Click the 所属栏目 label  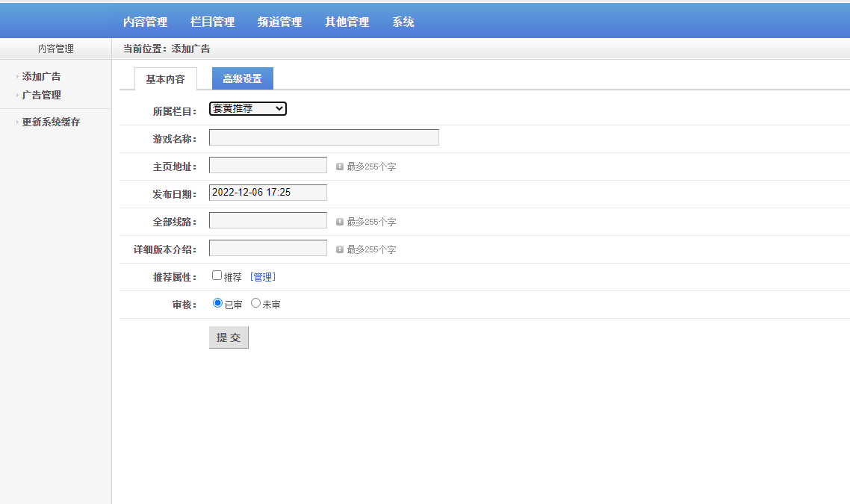(x=175, y=112)
